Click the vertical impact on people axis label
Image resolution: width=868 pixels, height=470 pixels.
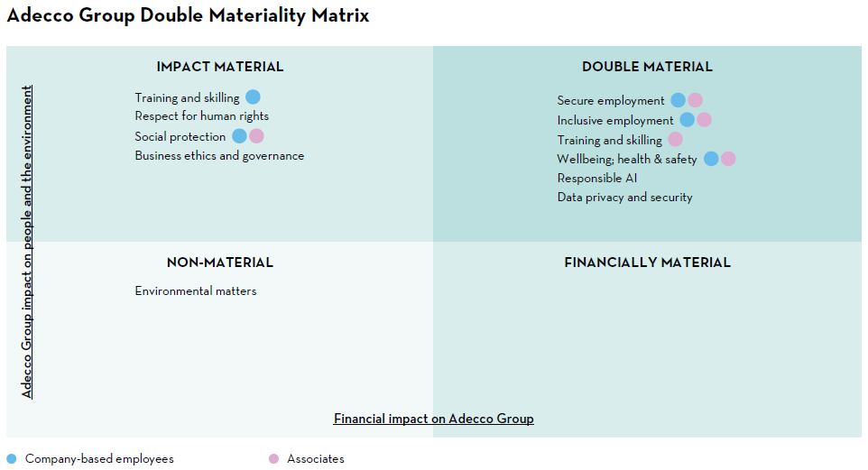click(27, 242)
